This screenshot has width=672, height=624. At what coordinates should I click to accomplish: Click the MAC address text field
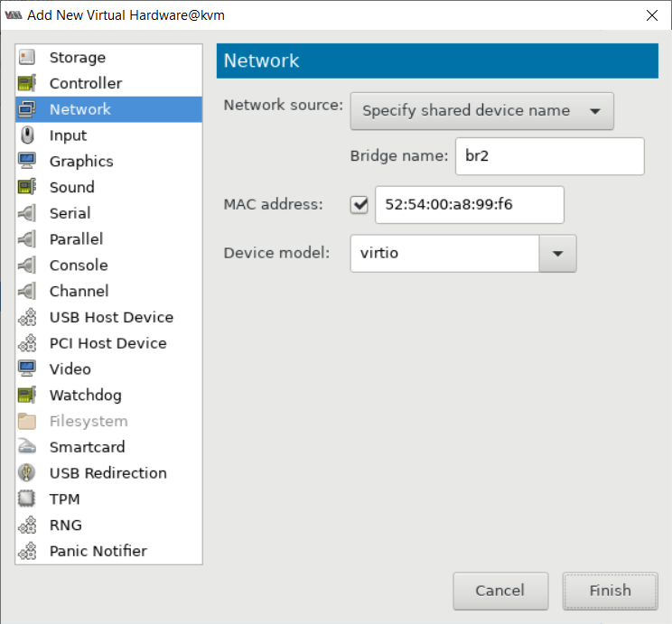(470, 205)
